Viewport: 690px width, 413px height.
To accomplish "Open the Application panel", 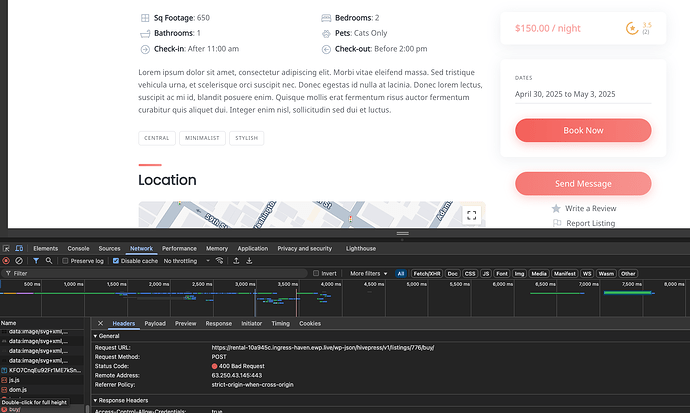I will [x=253, y=249].
